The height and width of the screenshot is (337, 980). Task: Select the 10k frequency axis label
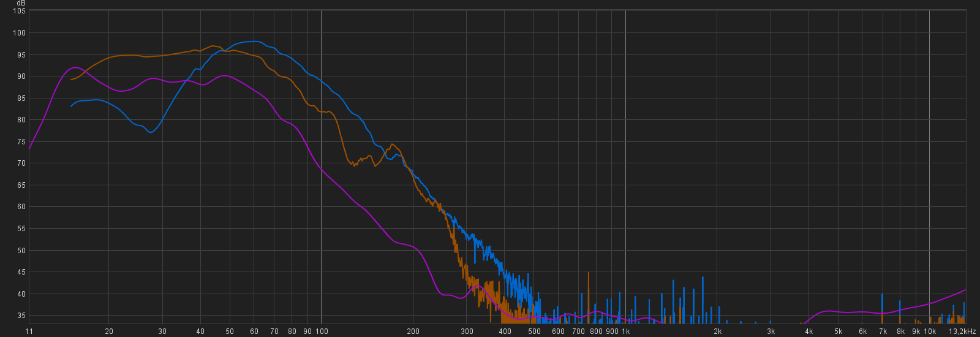point(930,331)
